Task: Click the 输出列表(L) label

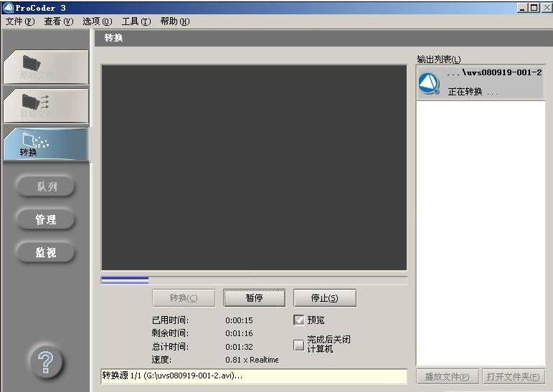Action: click(x=439, y=59)
